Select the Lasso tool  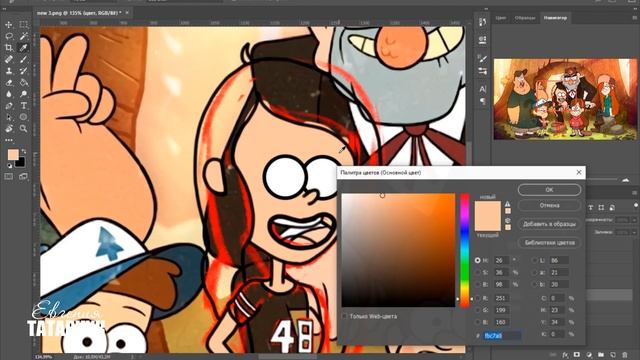coord(9,36)
